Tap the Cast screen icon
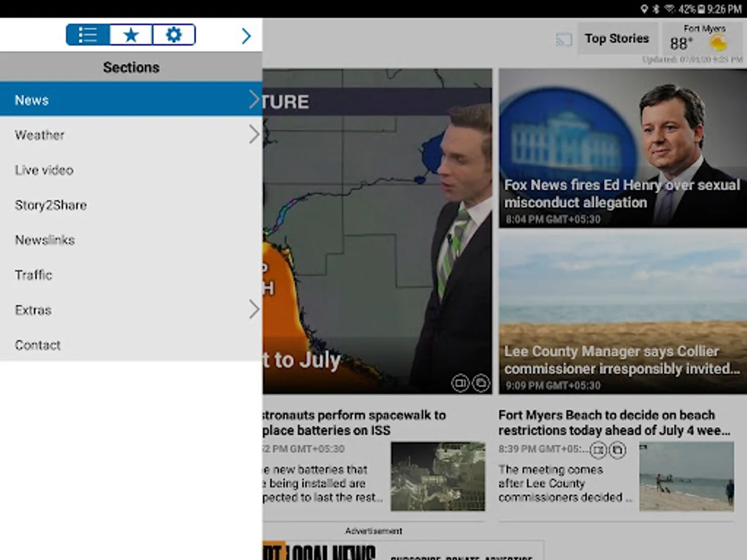This screenshot has height=560, width=747. [563, 40]
